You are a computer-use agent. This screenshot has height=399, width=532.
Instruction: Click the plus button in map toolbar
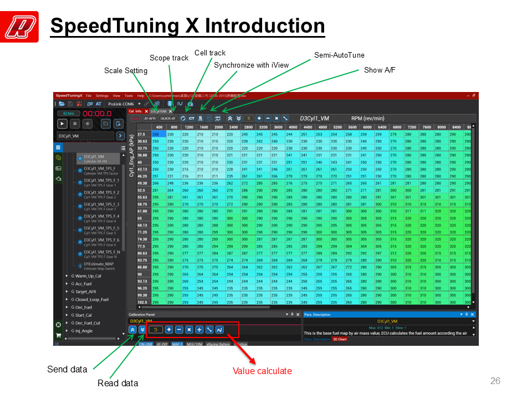(259, 119)
